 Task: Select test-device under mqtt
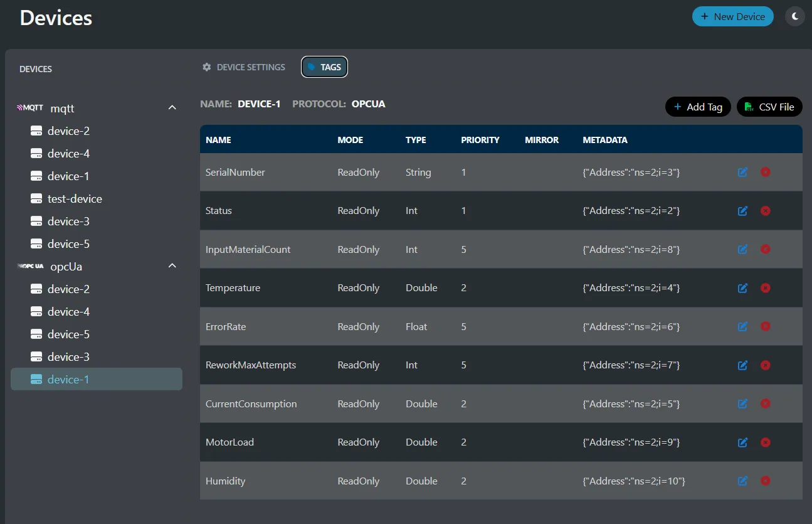pos(74,199)
